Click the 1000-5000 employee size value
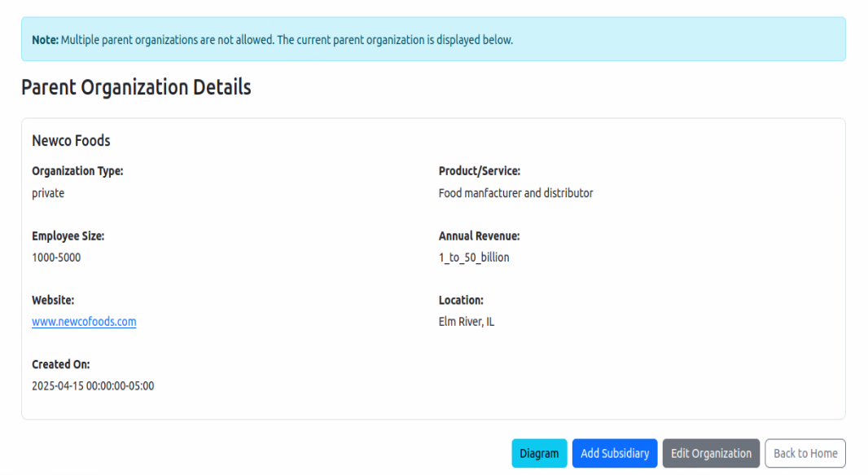 point(56,257)
